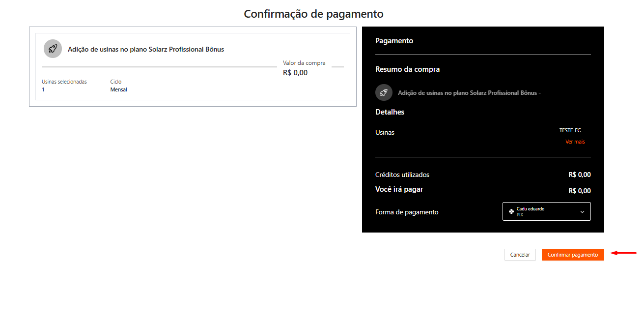This screenshot has width=644, height=322.
Task: Click the rocket icon in the left card
Action: click(x=53, y=49)
